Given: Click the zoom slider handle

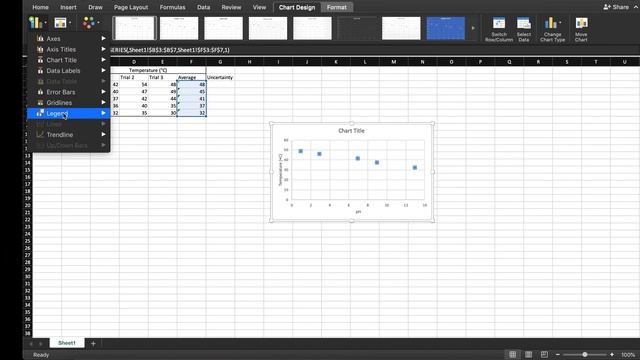Looking at the screenshot, I should (584, 355).
